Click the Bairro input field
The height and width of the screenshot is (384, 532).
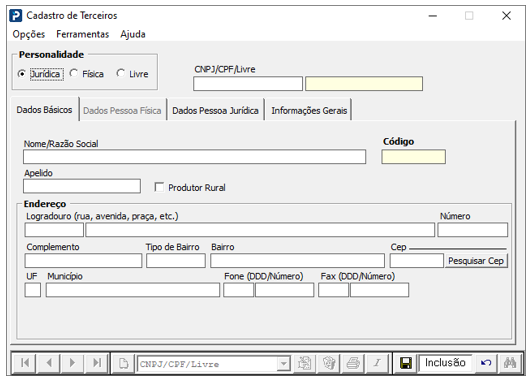297,261
